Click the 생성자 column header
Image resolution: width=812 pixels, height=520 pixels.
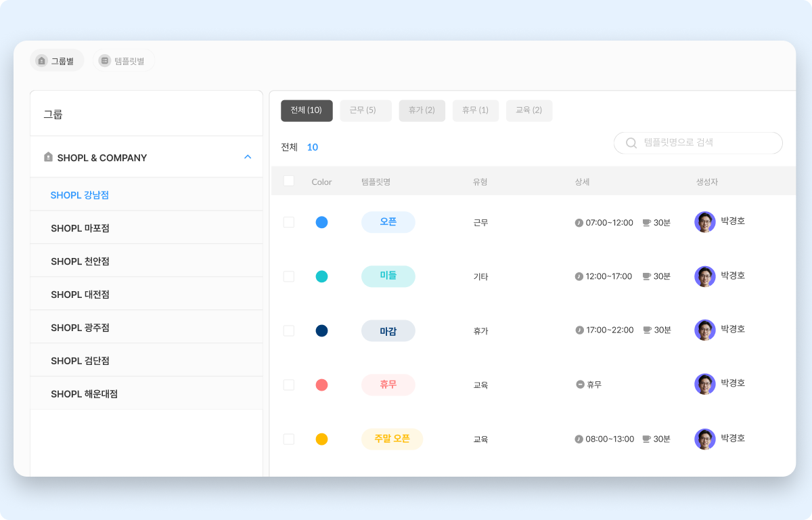pos(707,181)
